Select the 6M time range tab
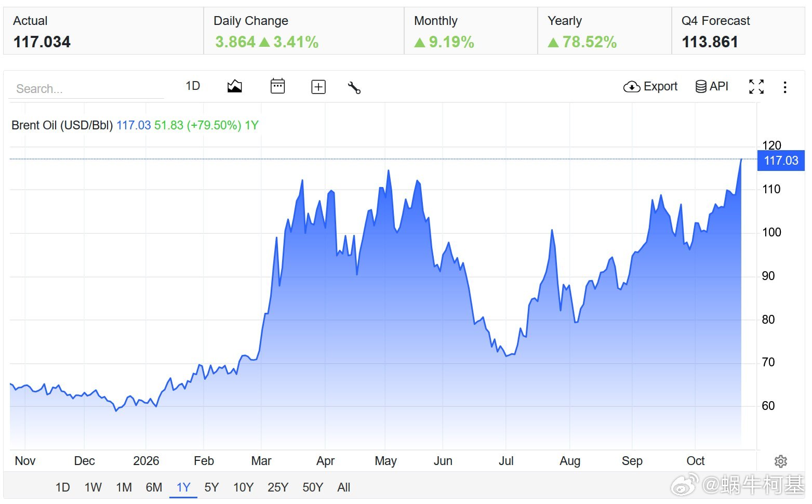The width and height of the screenshot is (812, 504). (154, 487)
